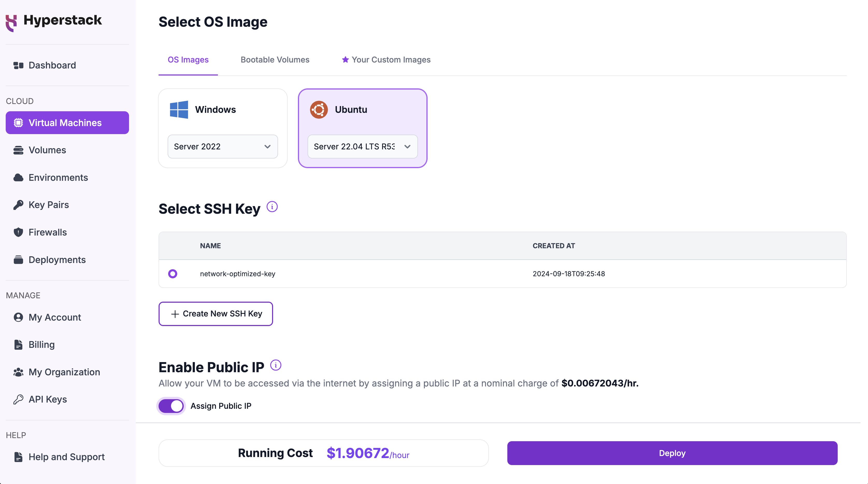
Task: Go to API Keys in the sidebar
Action: (x=47, y=399)
